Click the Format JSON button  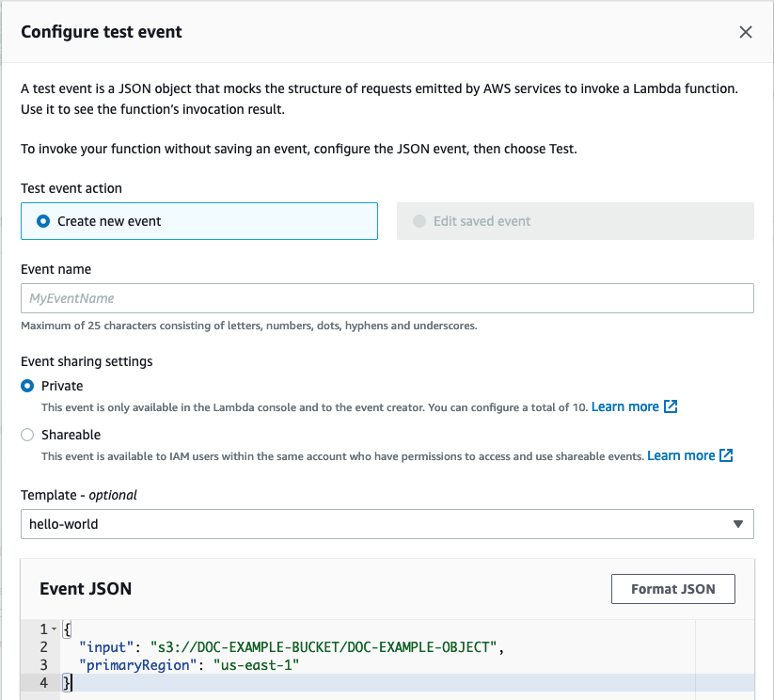coord(672,588)
